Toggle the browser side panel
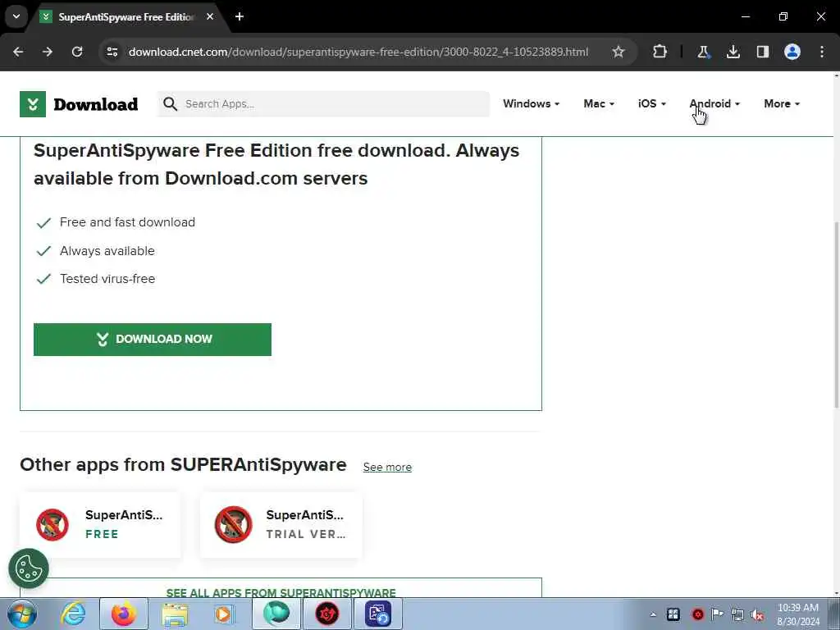 pyautogui.click(x=762, y=52)
